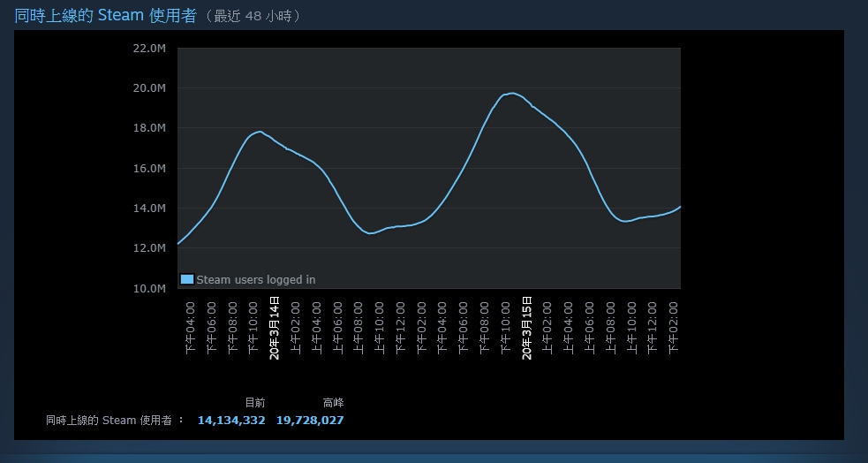
Task: Click the line's right endpoint at 14.1M
Action: [680, 207]
